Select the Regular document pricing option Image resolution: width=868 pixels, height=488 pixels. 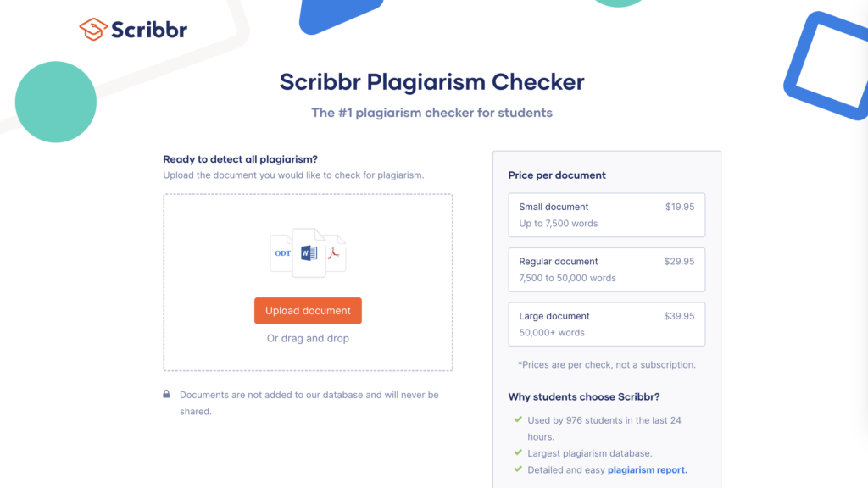pyautogui.click(x=606, y=269)
